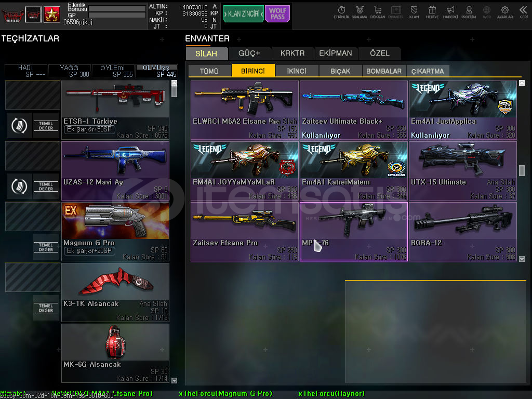Switch to the KRKTR tab
This screenshot has height=399, width=532.
coord(292,54)
